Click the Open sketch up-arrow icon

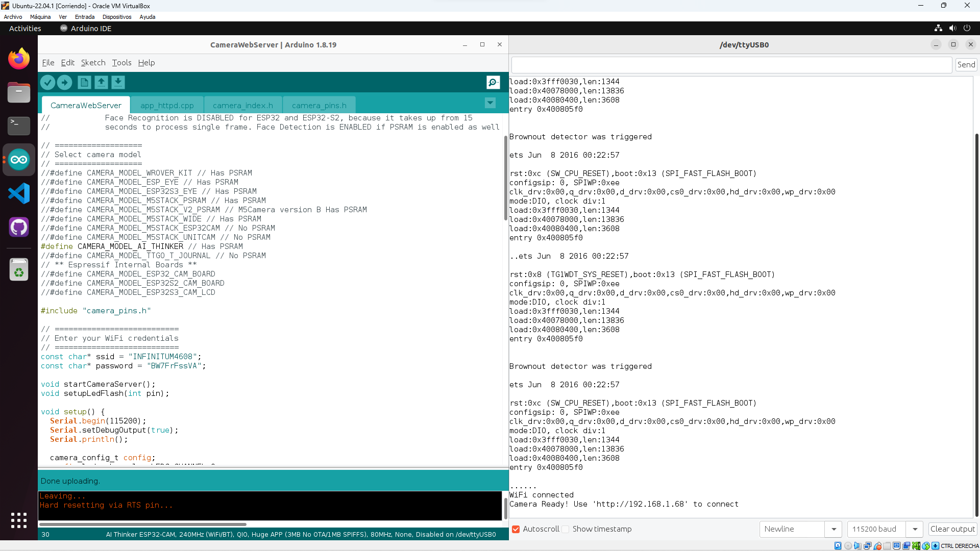pos(101,82)
